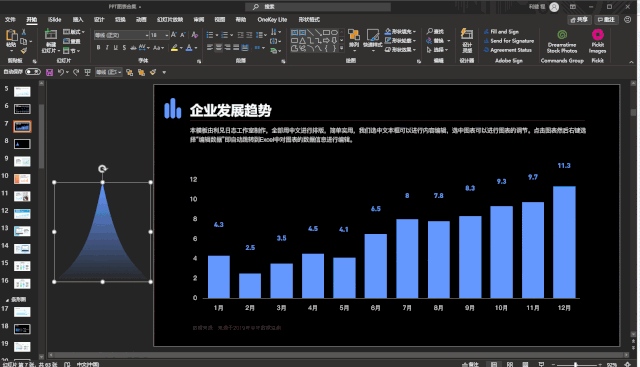Switch to the Design ribbon tab

click(99, 19)
